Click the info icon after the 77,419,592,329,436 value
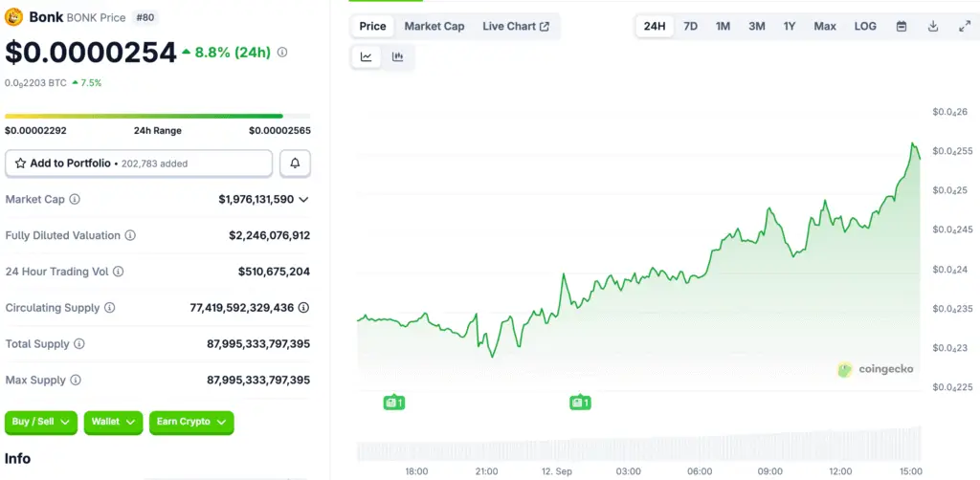 (x=303, y=308)
